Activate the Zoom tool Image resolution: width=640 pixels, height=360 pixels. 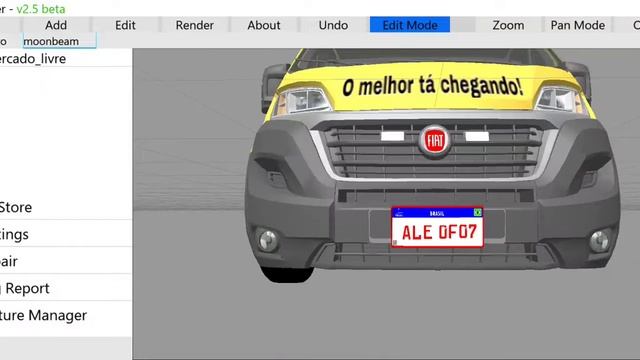click(x=508, y=25)
